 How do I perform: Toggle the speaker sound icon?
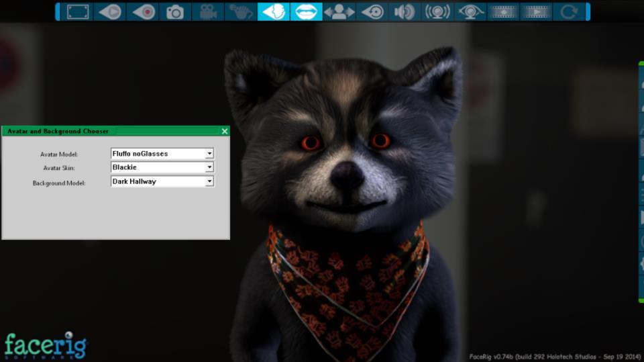404,11
